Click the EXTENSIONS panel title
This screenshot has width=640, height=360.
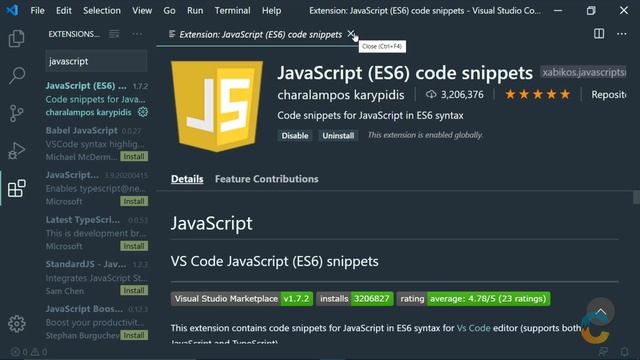click(74, 34)
